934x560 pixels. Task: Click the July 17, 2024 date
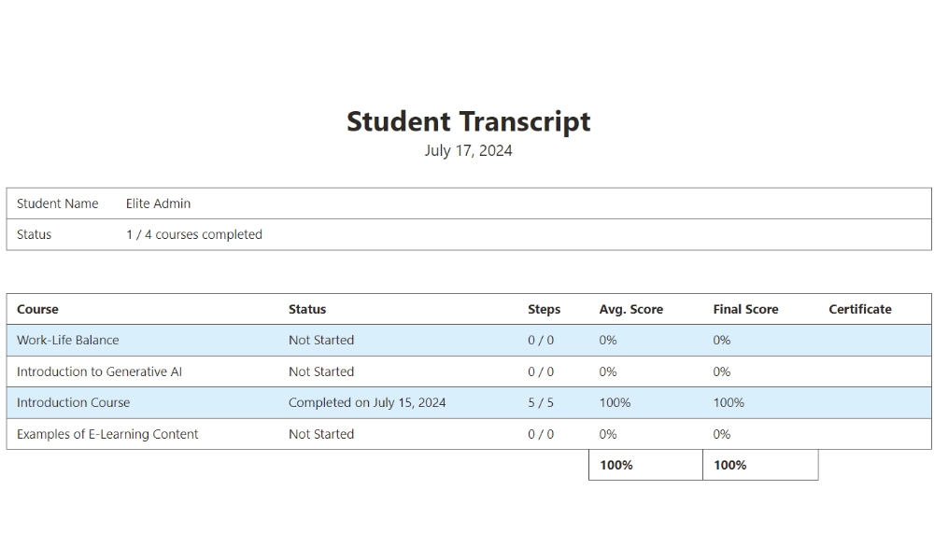coord(468,150)
